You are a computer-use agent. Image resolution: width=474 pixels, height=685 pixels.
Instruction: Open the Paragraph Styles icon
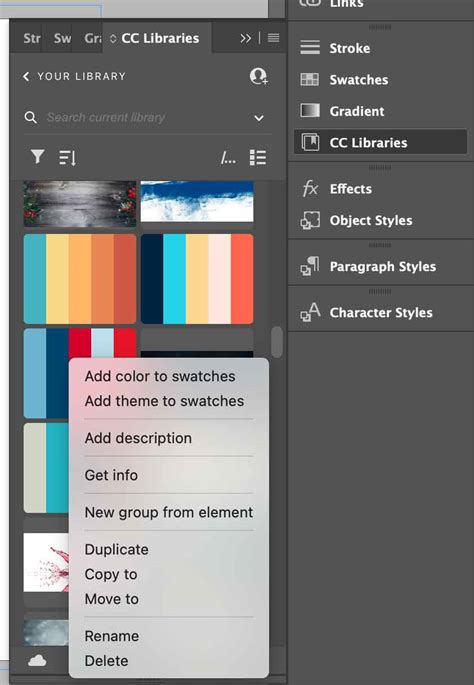point(310,266)
